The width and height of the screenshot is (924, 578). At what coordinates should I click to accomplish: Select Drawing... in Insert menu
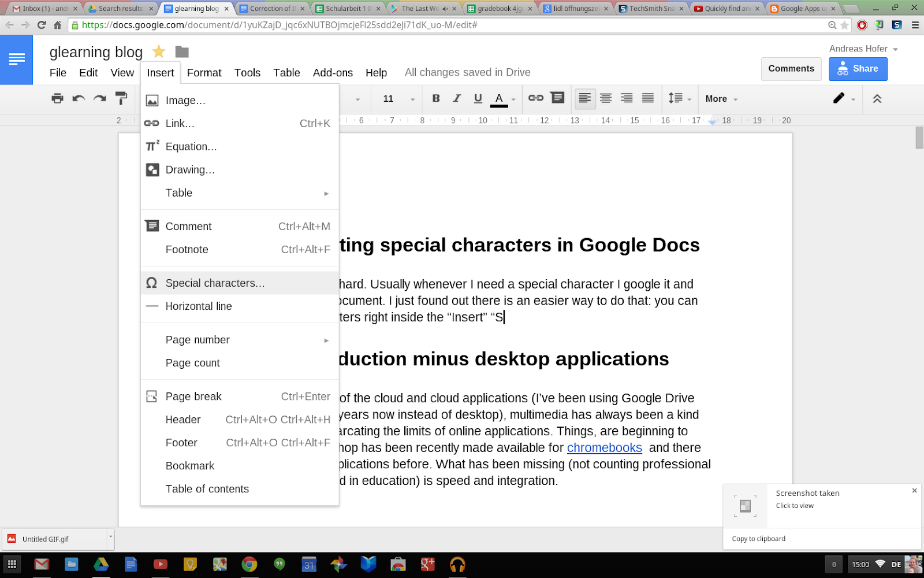pyautogui.click(x=240, y=170)
